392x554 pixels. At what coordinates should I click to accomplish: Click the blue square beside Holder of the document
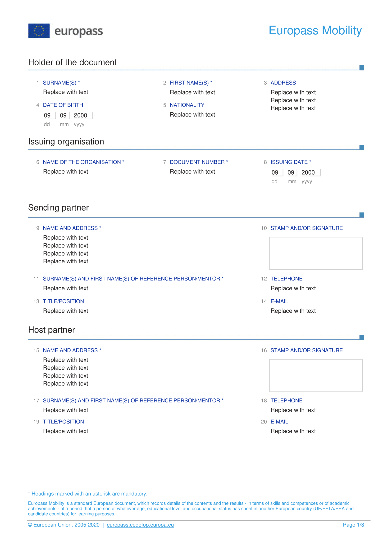(362, 68)
